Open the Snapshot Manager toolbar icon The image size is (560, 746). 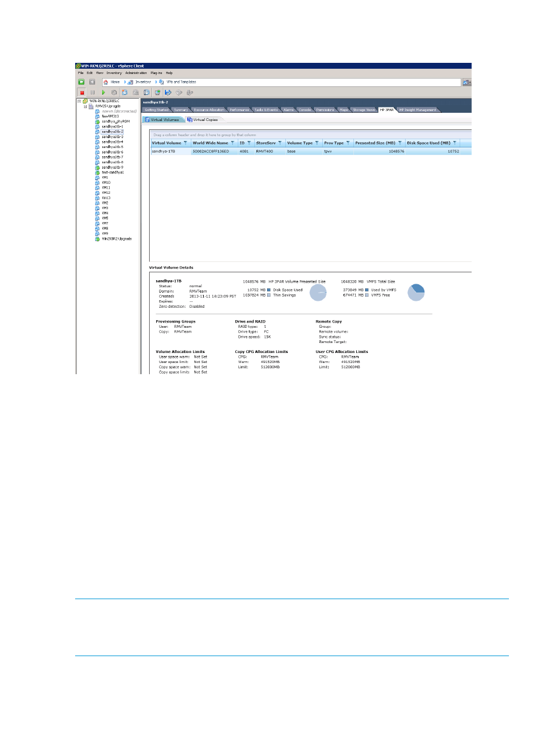coord(146,92)
